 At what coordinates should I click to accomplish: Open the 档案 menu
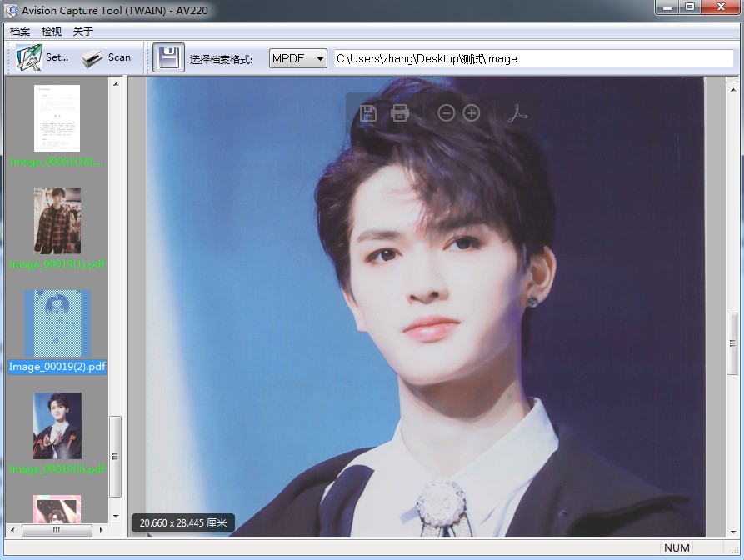[x=20, y=32]
